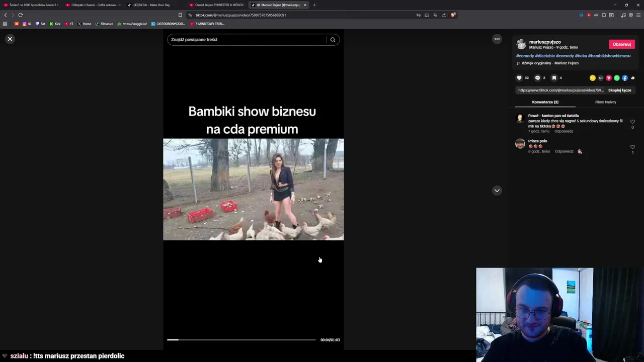This screenshot has width=644, height=362.
Task: Open the tanggle.io bookmark
Action: click(x=132, y=24)
